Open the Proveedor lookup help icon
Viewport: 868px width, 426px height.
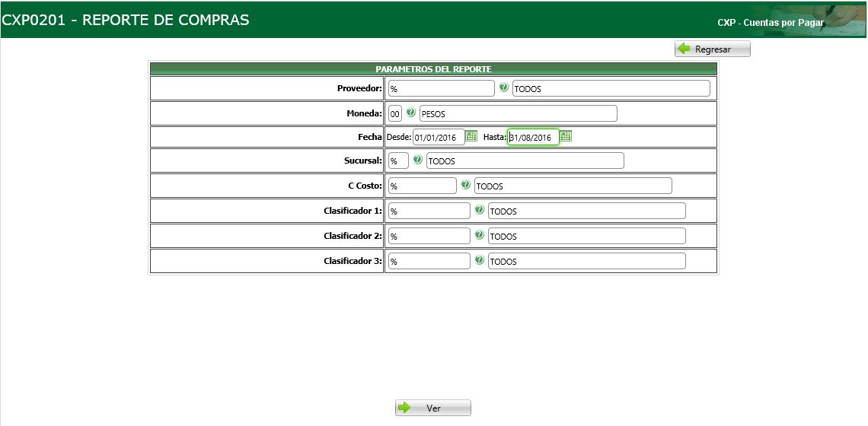[x=504, y=87]
